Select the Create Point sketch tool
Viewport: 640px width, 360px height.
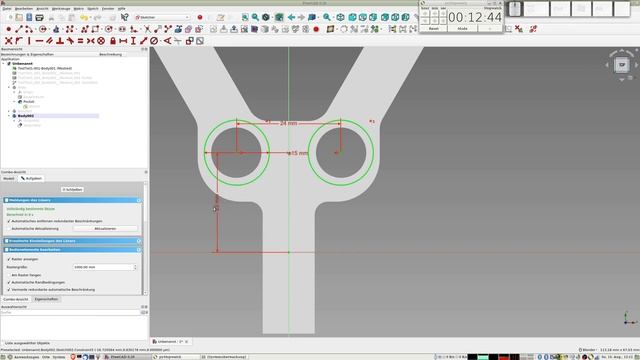[x=9, y=29]
